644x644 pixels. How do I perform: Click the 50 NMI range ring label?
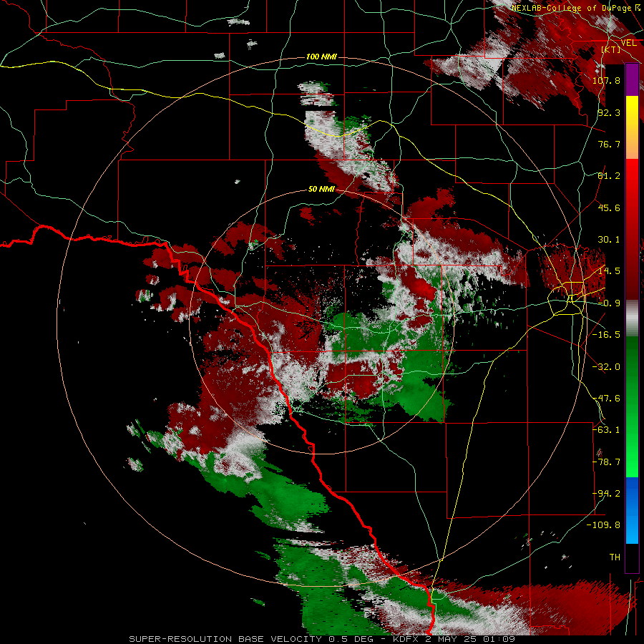321,190
